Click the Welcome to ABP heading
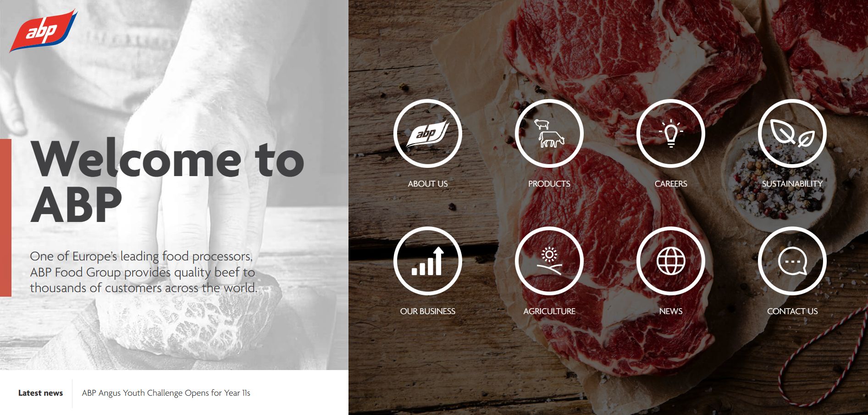868x415 pixels. pos(167,181)
